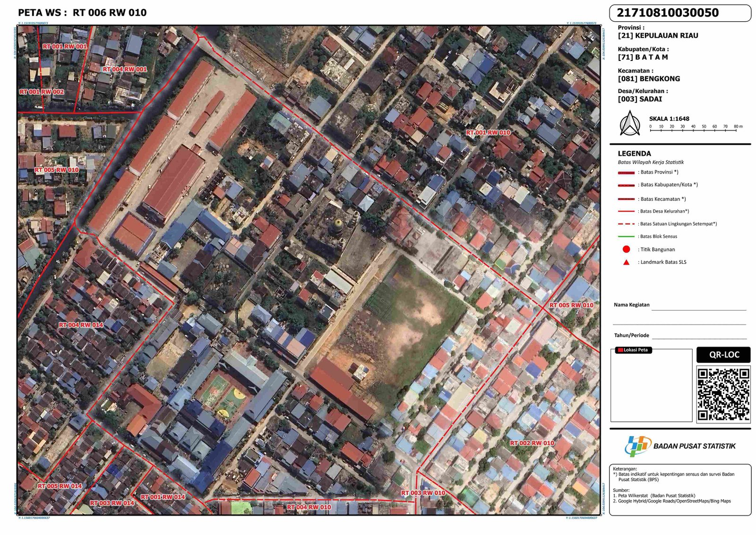Click the map ID 21710810030050 box
Viewport: 756px width, 535px height.
(680, 13)
